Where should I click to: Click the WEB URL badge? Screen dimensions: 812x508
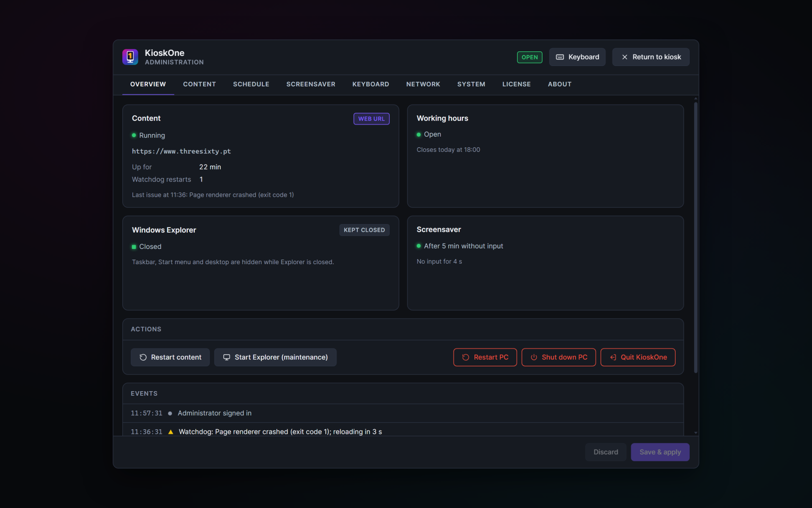371,119
